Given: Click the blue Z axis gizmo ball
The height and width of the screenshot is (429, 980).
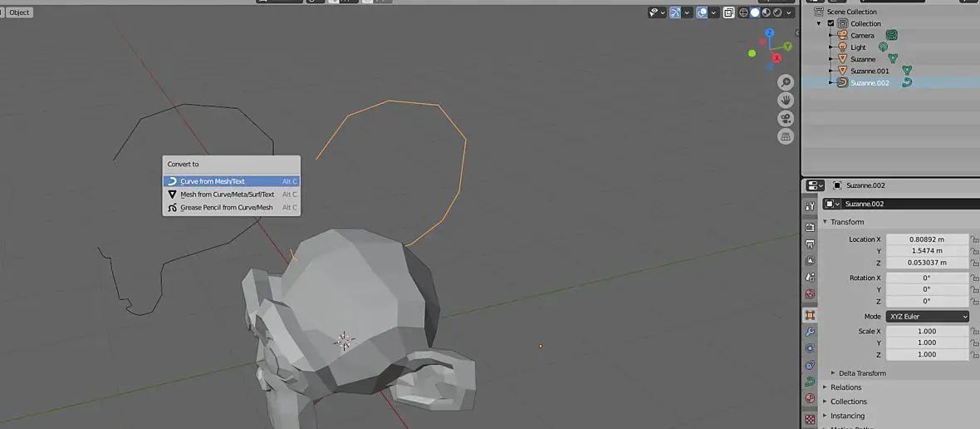Looking at the screenshot, I should tap(770, 32).
